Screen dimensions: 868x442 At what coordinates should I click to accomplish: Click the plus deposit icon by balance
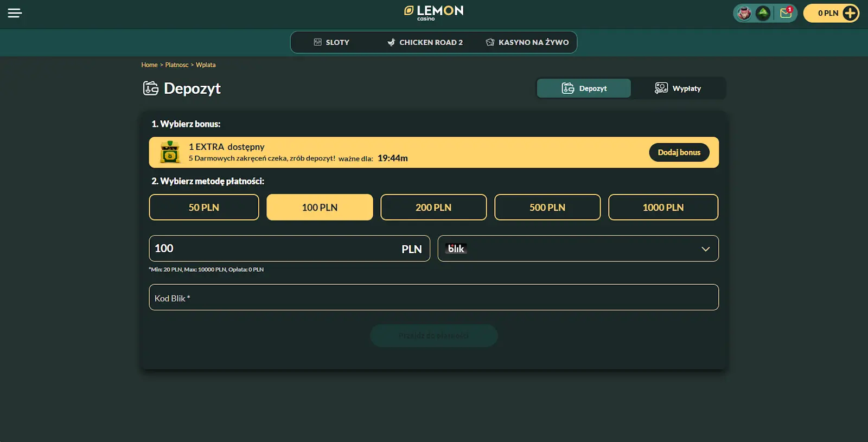[850, 13]
